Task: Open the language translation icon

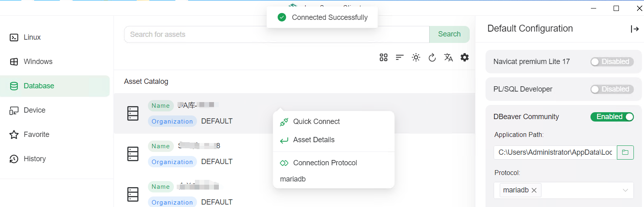Action: pyautogui.click(x=448, y=58)
